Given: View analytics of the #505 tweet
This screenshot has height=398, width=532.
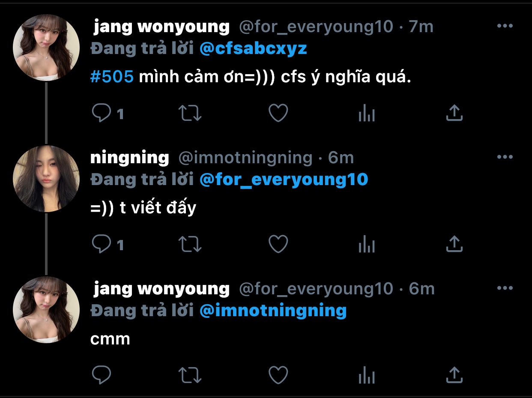Looking at the screenshot, I should (366, 114).
